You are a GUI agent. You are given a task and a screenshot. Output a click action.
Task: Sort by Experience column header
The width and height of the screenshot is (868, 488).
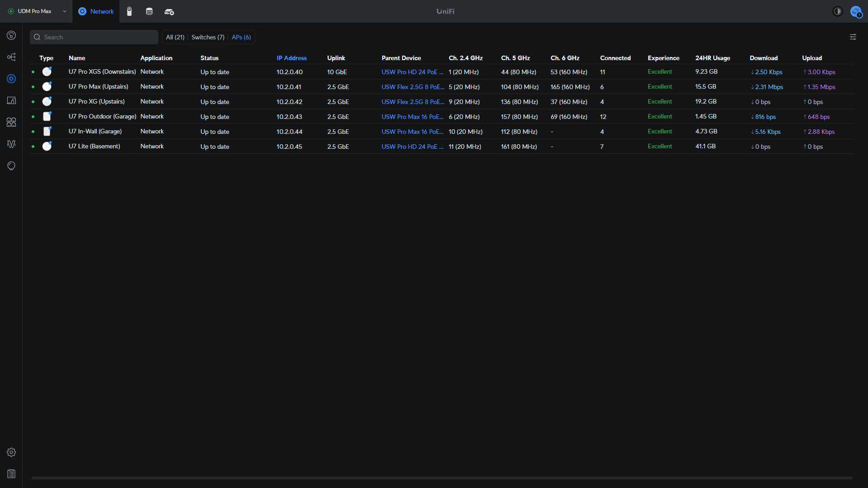663,58
